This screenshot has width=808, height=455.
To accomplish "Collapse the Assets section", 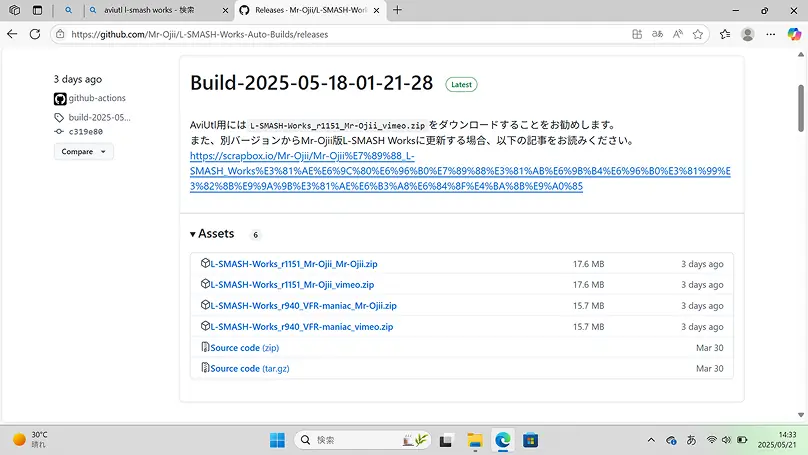I will 212,234.
